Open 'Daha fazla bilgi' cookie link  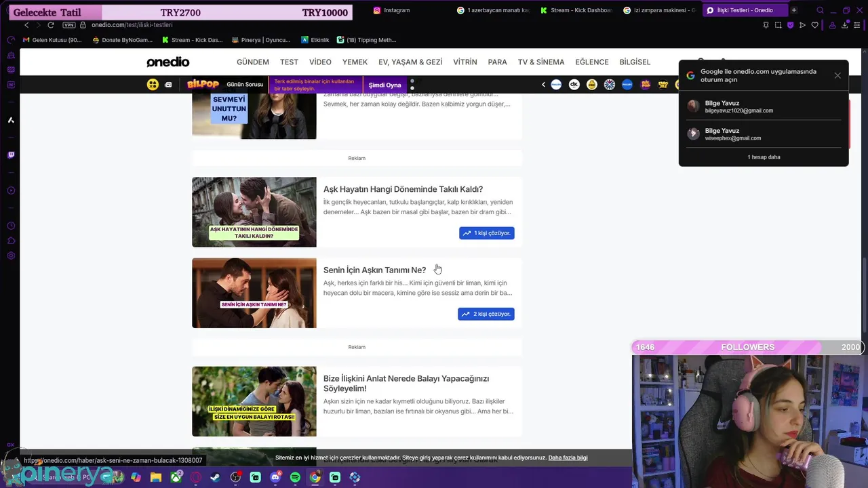[568, 457]
